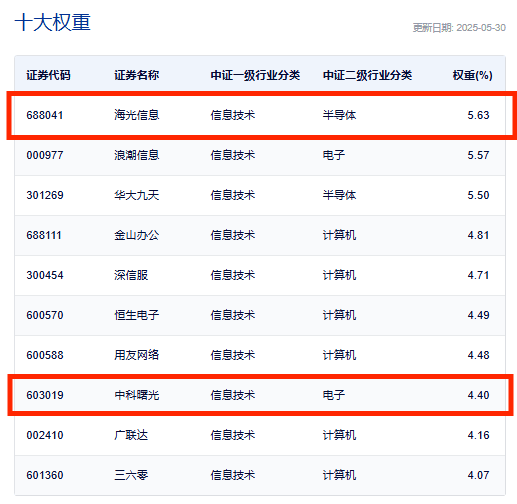Screen dimensions: 517x504
Task: Click 半导体 in the 海光信息 row
Action: point(339,115)
